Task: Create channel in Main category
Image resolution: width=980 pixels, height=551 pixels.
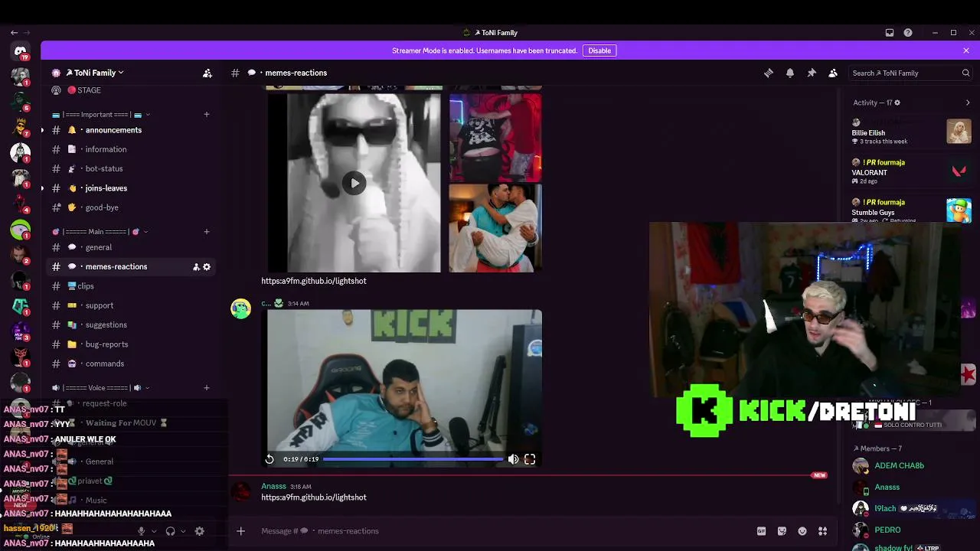Action: [x=206, y=232]
